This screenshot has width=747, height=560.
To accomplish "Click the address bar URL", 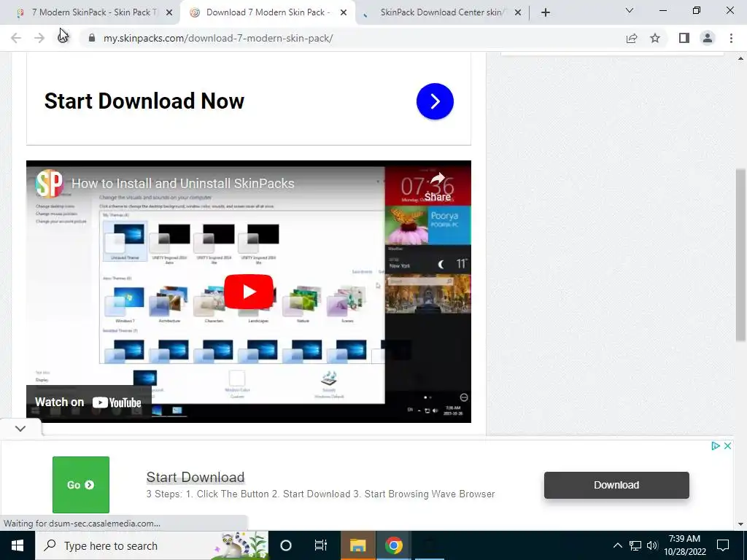I will pyautogui.click(x=218, y=38).
